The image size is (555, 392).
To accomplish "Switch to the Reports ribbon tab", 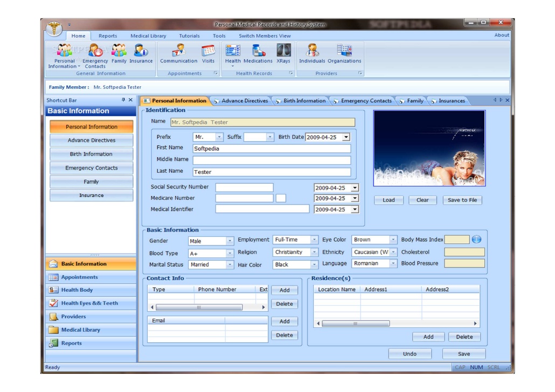I will 108,36.
